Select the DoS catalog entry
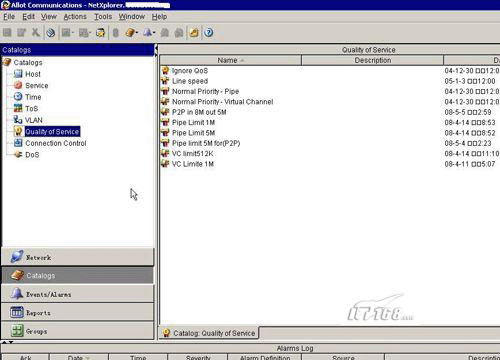The image size is (500, 360). coord(32,155)
